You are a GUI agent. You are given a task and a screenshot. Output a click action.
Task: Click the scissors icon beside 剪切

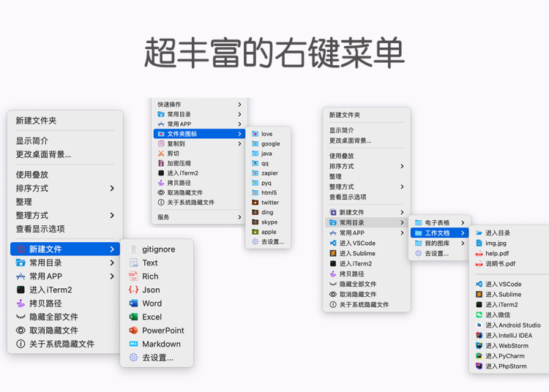tap(161, 154)
